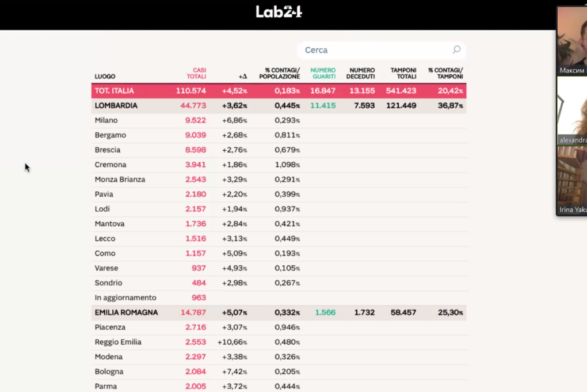The height and width of the screenshot is (392, 587).
Task: Click the Varese row name
Action: 106,268
